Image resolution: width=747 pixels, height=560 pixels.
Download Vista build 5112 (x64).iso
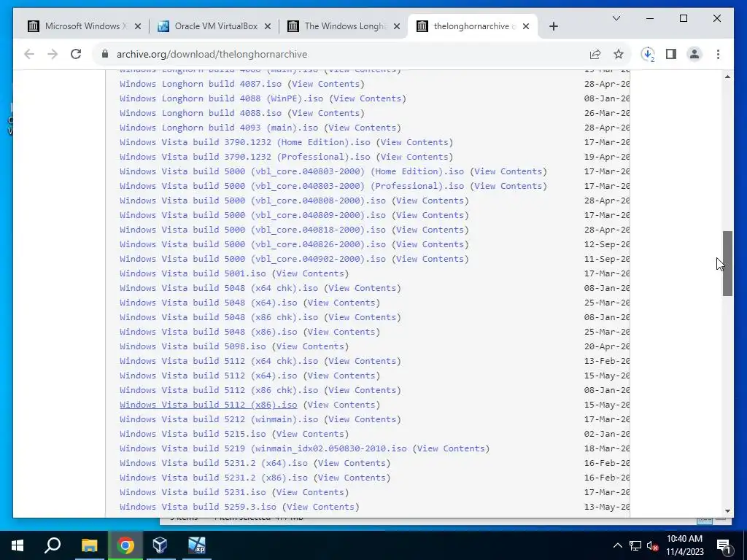point(208,376)
